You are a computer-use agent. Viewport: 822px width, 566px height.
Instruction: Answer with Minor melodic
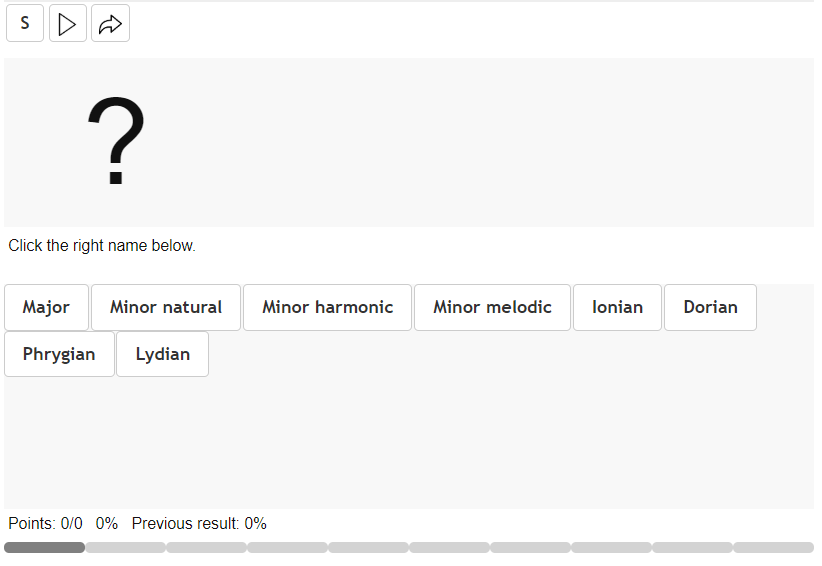[492, 307]
